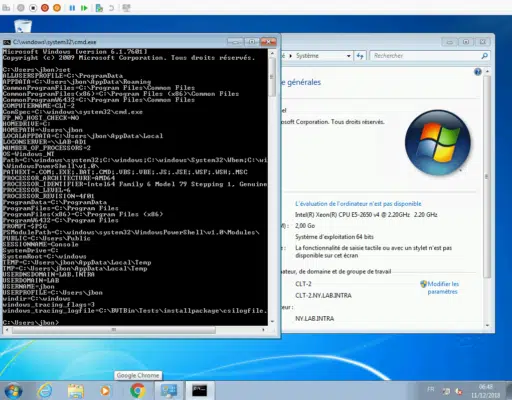Launch Windows Media Player from taskbar

coord(105,391)
